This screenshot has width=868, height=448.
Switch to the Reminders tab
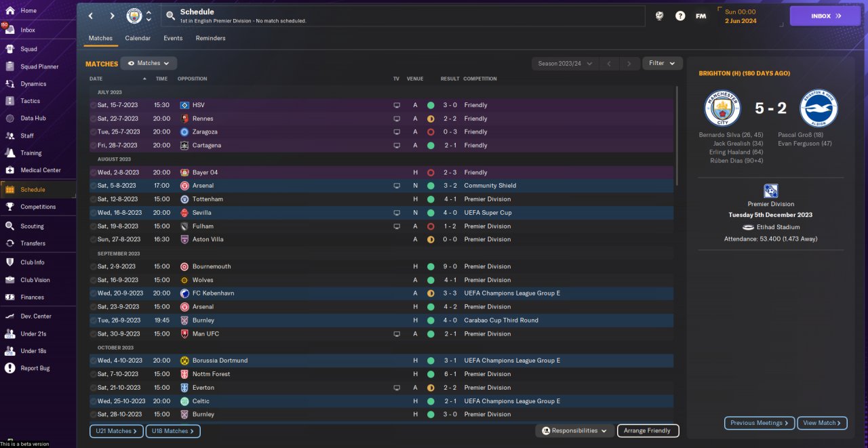pyautogui.click(x=210, y=39)
